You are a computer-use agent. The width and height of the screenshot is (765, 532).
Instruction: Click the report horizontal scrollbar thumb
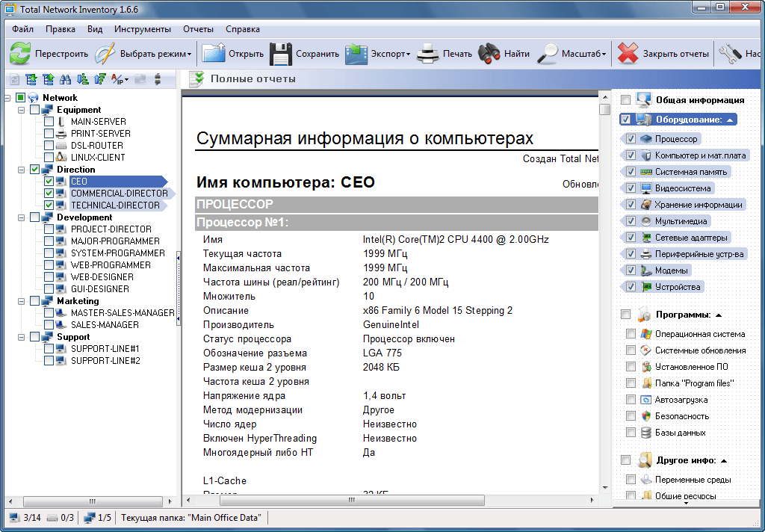pos(352,501)
